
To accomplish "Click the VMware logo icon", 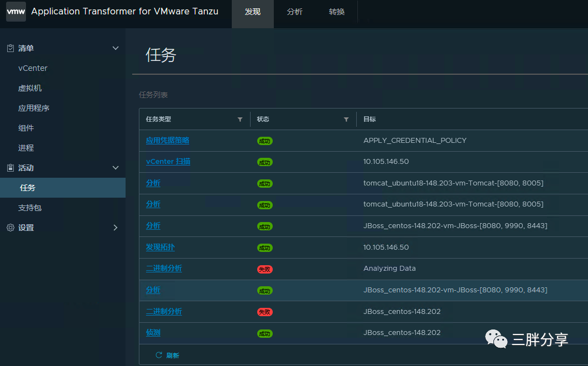I will (15, 11).
